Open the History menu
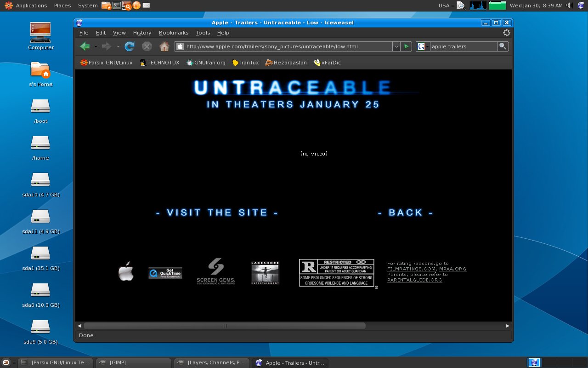This screenshot has width=588, height=368. pyautogui.click(x=142, y=33)
